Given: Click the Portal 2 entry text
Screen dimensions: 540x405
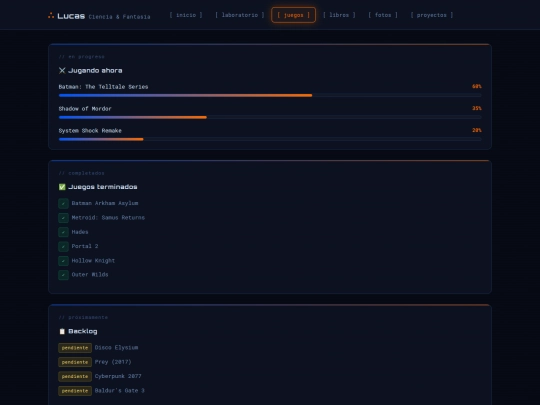Looking at the screenshot, I should (x=85, y=246).
